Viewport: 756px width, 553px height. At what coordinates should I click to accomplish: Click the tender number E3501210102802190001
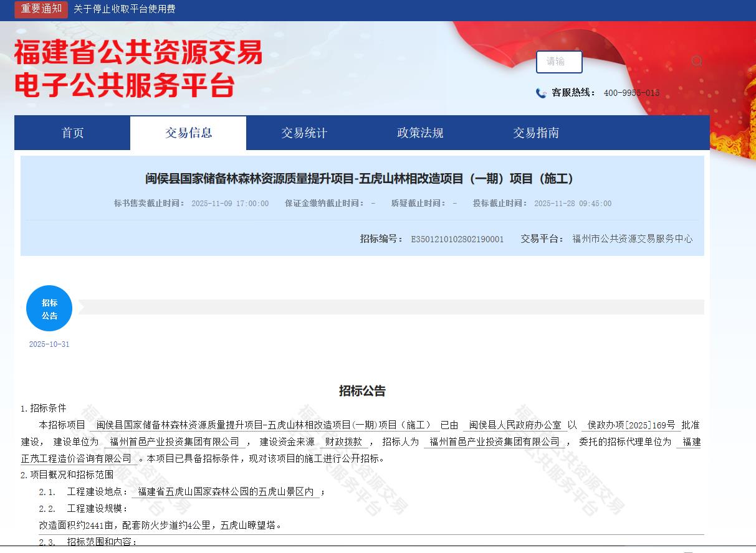click(x=457, y=239)
